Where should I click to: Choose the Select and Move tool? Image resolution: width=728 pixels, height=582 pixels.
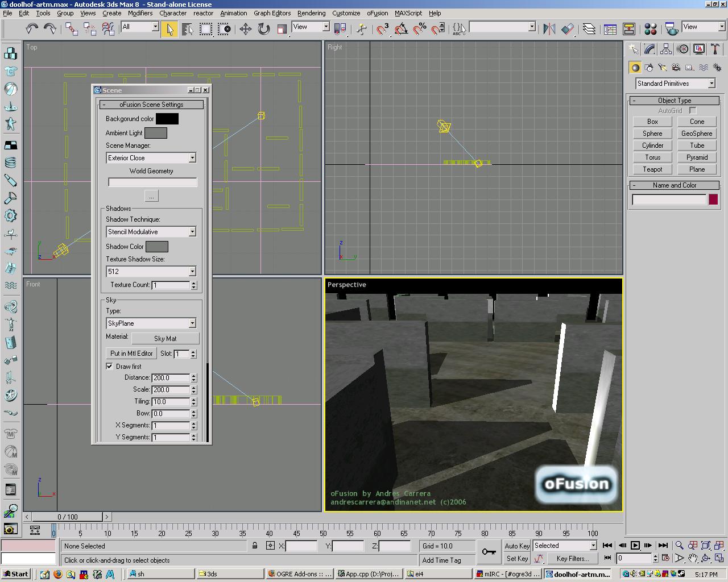245,28
